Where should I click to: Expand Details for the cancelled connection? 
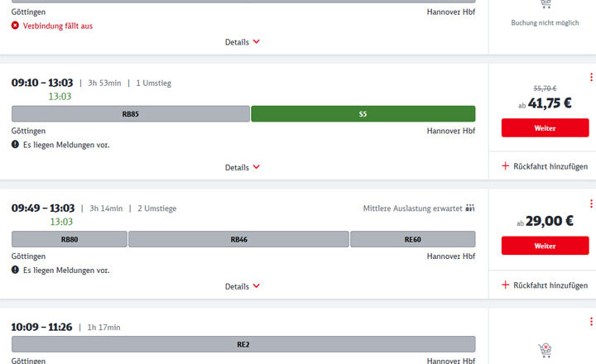point(243,41)
